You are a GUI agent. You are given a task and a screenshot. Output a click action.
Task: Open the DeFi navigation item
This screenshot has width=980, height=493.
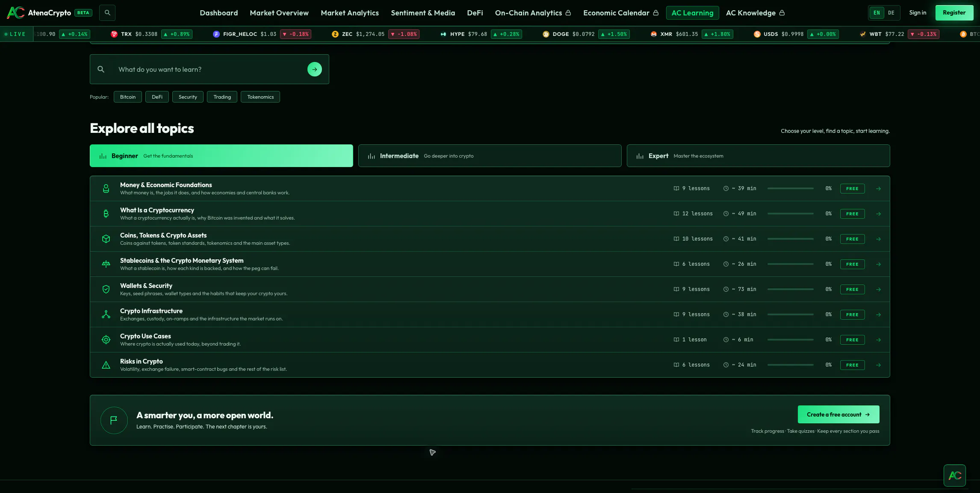(475, 13)
